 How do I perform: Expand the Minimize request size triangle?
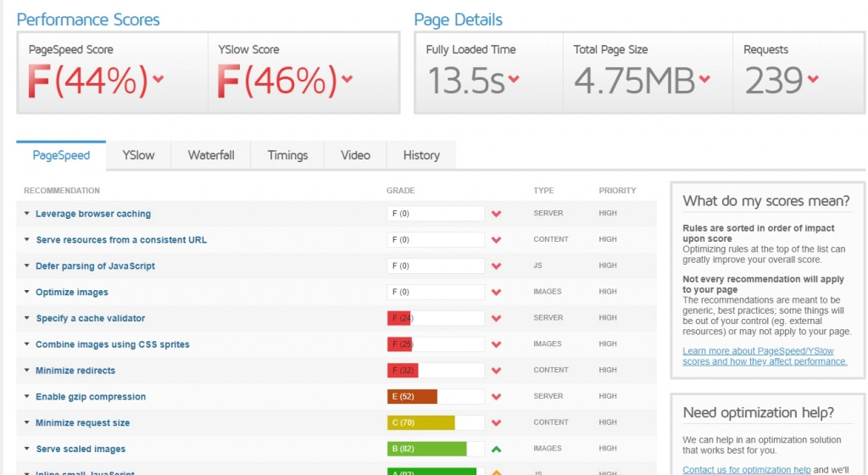pos(26,422)
